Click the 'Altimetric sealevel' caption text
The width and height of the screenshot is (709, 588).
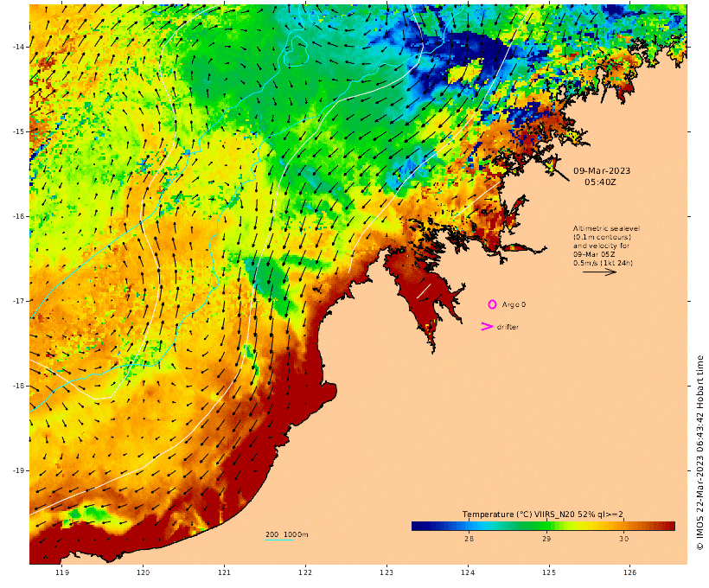click(x=606, y=228)
